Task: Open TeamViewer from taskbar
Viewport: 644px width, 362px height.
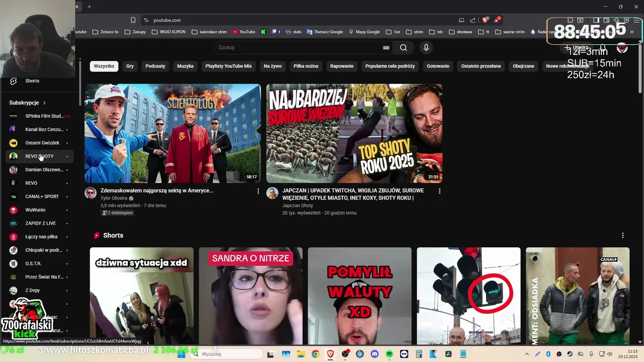Action: pos(404,354)
